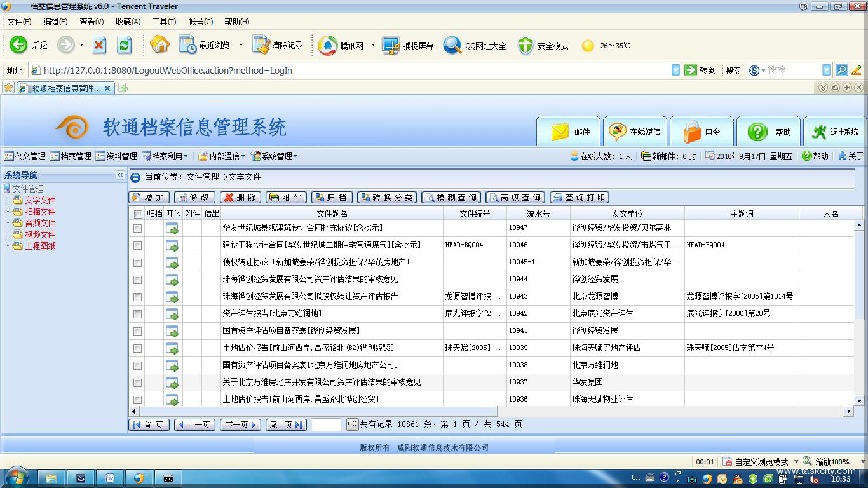Open the 资料管理 menu
This screenshot has height=488, width=868.
point(117,156)
